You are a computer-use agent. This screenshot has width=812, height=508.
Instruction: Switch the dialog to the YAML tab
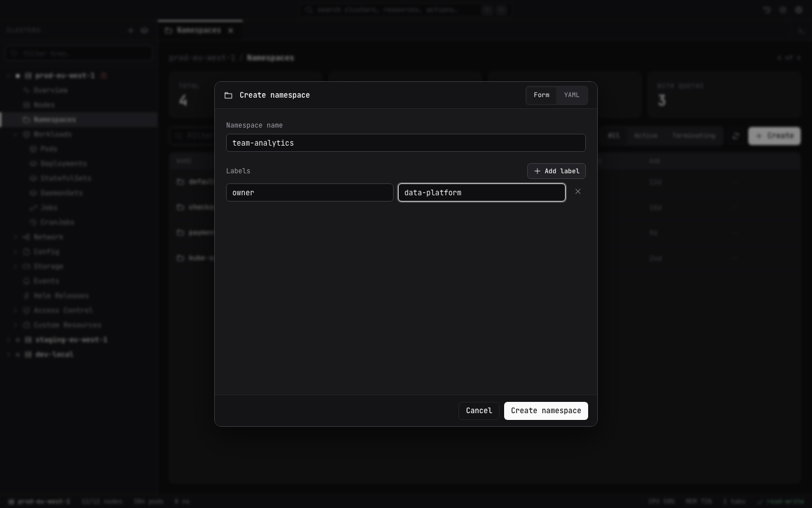(572, 95)
